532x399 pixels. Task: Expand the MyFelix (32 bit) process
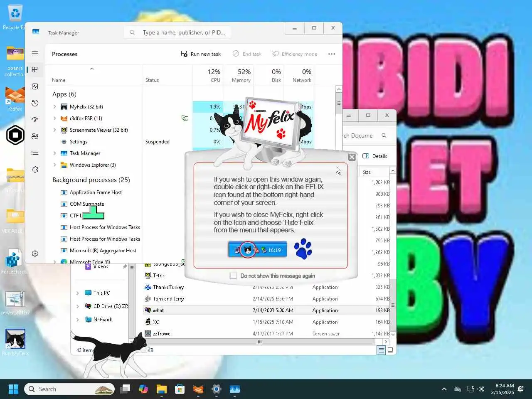point(54,107)
